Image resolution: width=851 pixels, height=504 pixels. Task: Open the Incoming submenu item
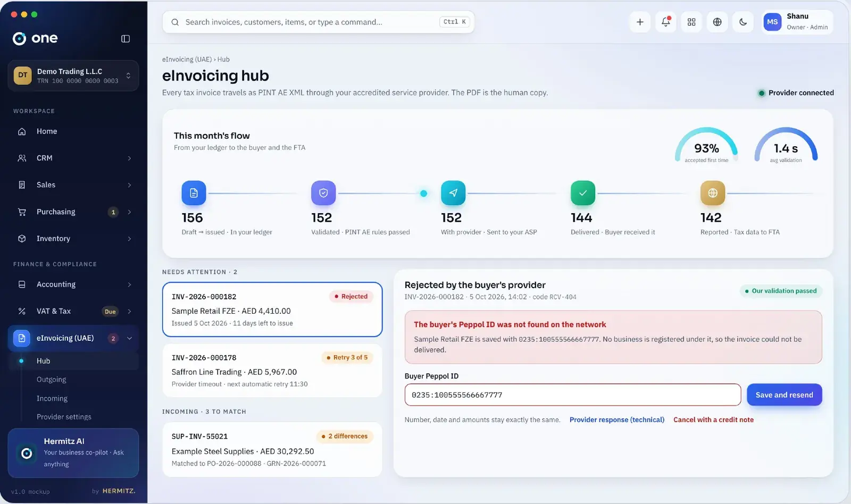(52, 398)
